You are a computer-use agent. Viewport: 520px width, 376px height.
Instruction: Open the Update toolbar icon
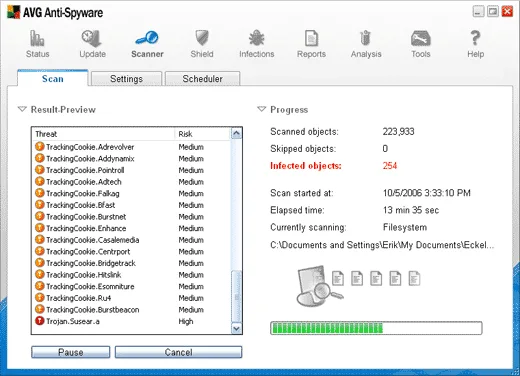coord(92,38)
